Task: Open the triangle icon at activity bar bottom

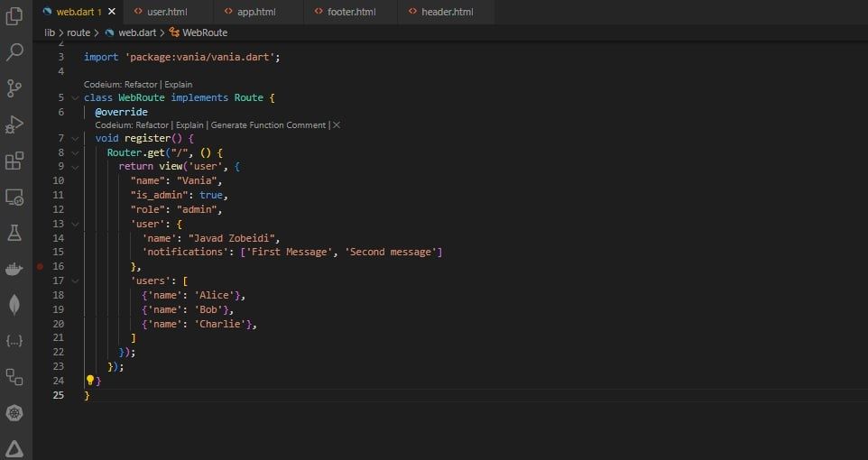Action: pyautogui.click(x=14, y=449)
